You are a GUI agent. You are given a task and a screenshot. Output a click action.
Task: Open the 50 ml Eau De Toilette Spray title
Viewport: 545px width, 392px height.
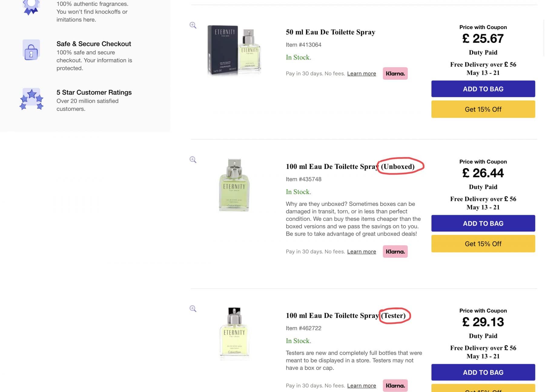(x=330, y=32)
